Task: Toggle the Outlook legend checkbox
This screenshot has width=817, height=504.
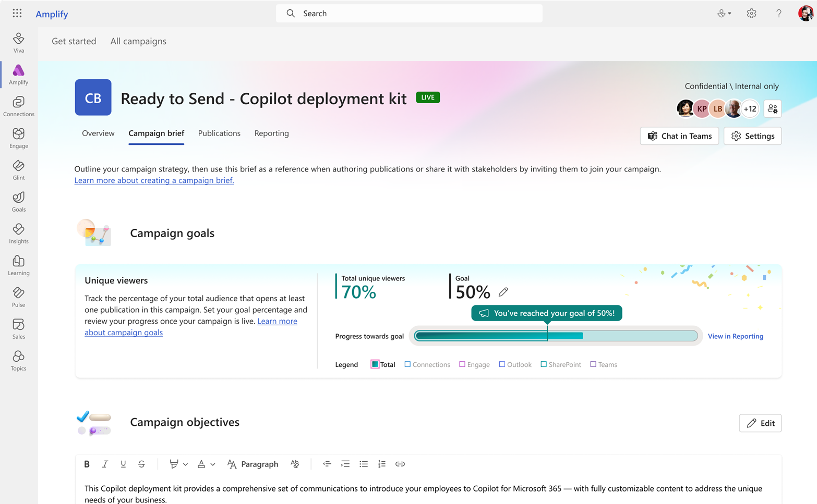Action: 502,364
